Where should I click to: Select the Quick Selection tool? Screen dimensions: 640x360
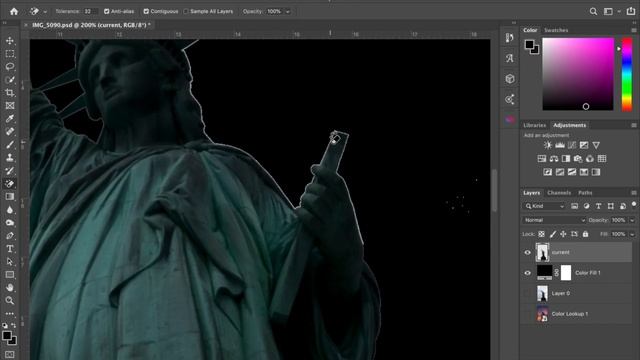click(10, 80)
